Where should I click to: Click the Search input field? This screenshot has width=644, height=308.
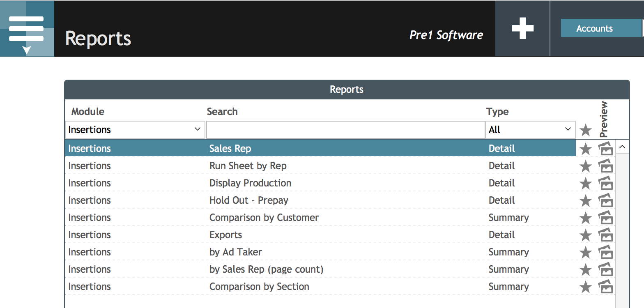tap(345, 130)
